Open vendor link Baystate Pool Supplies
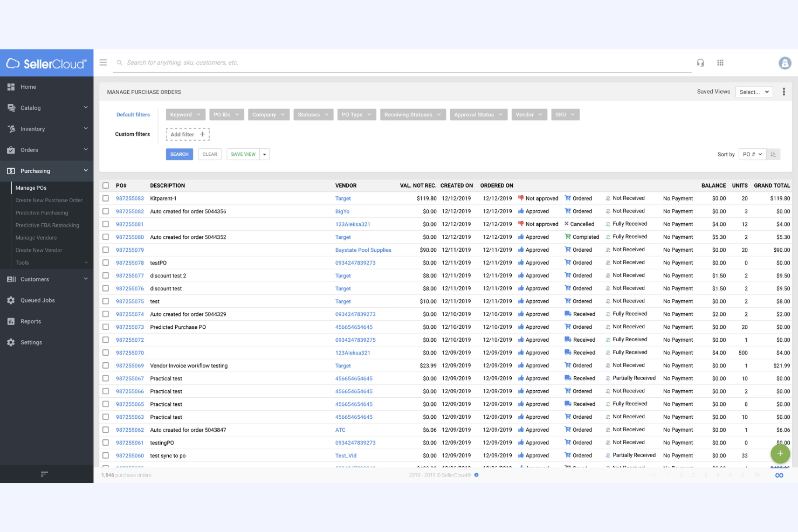Image resolution: width=798 pixels, height=532 pixels. pos(363,250)
